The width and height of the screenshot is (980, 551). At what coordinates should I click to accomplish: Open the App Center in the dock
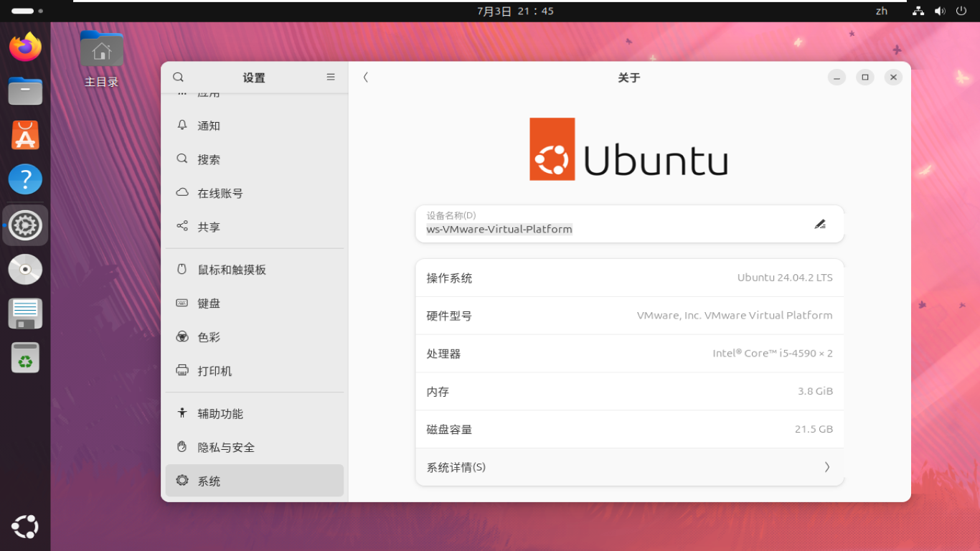pyautogui.click(x=25, y=135)
